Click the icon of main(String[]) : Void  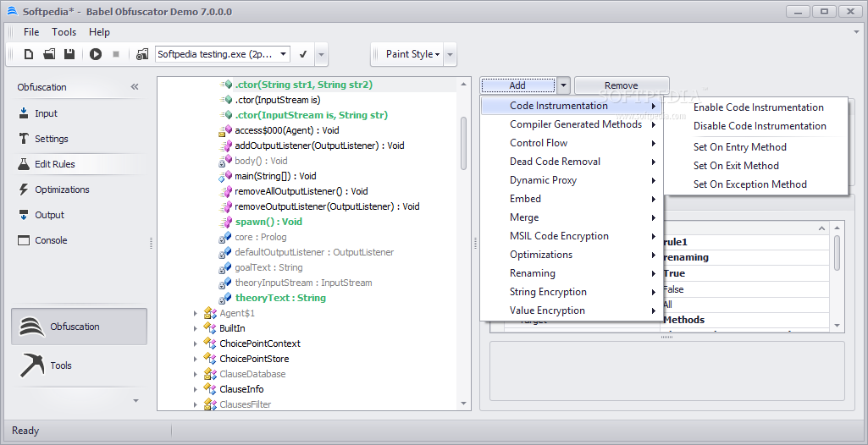point(225,176)
